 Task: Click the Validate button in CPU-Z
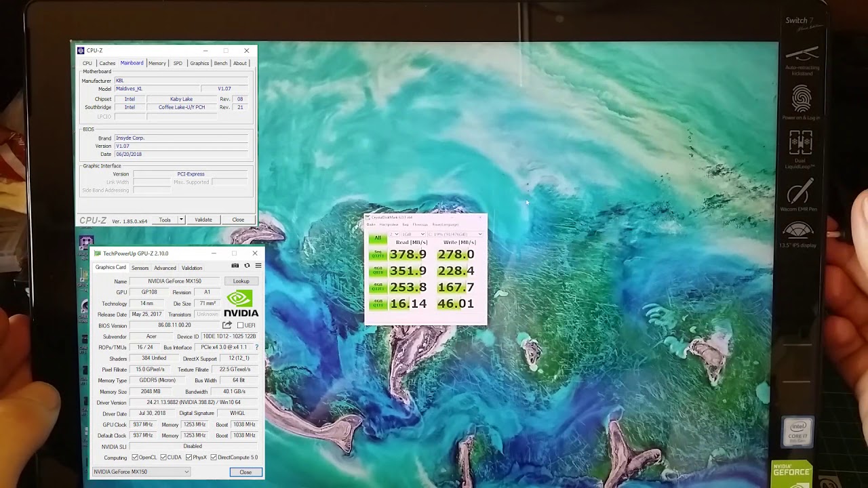tap(203, 220)
